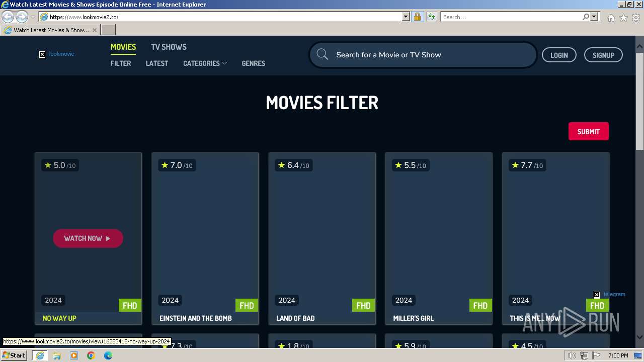
Task: Switch to the Movies section
Action: [x=123, y=47]
